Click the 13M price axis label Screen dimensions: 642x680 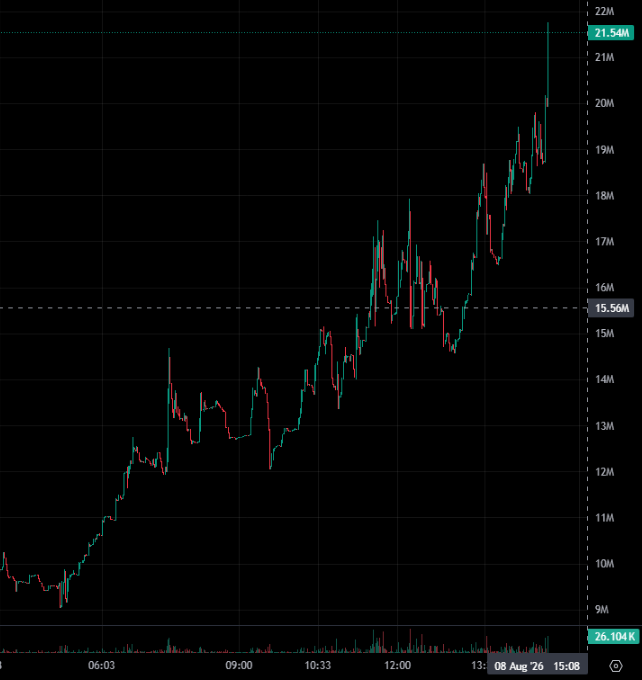(x=604, y=426)
